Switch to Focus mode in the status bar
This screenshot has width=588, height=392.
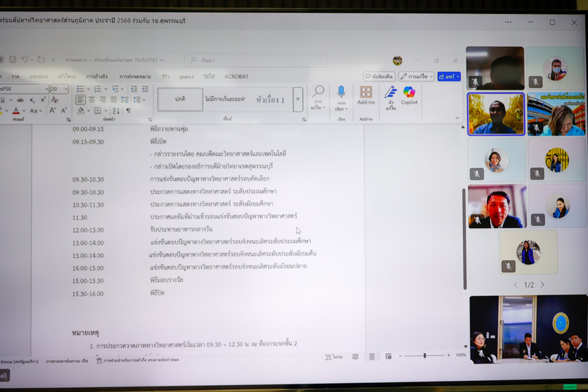(x=333, y=357)
